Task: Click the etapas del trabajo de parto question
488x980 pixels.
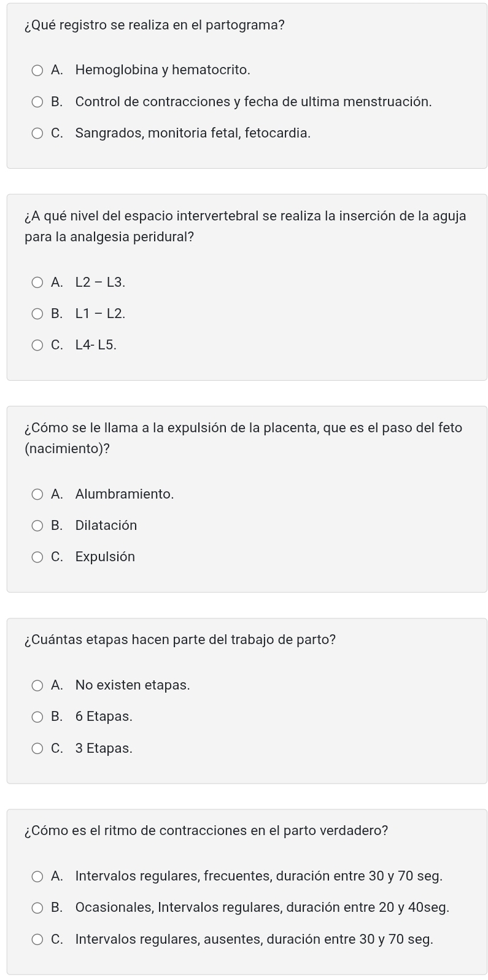Action: pyautogui.click(x=180, y=640)
